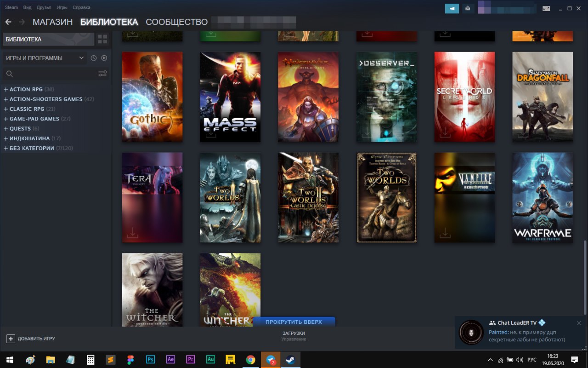Select Shadowrun Dragonfall cover
This screenshot has height=368, width=588.
[543, 97]
